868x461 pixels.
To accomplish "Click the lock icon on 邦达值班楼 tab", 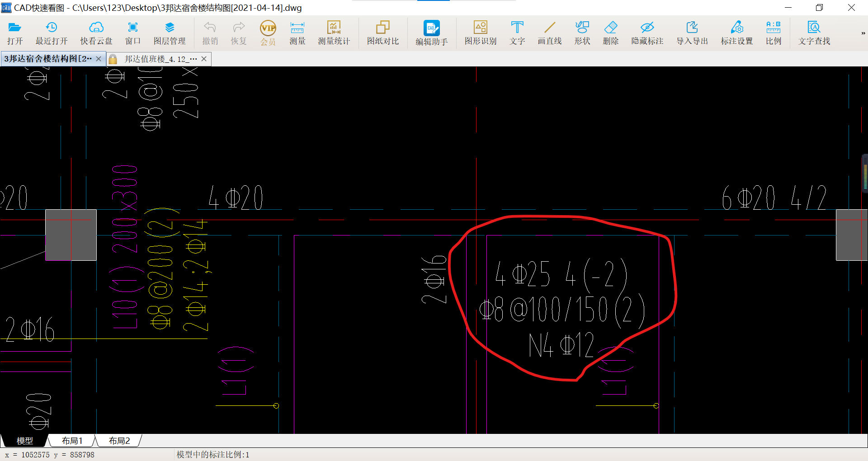I will tap(113, 59).
